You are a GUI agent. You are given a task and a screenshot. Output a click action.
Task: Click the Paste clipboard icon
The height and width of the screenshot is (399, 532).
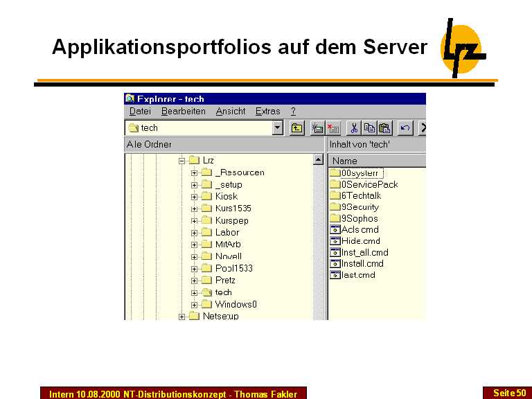pyautogui.click(x=384, y=128)
